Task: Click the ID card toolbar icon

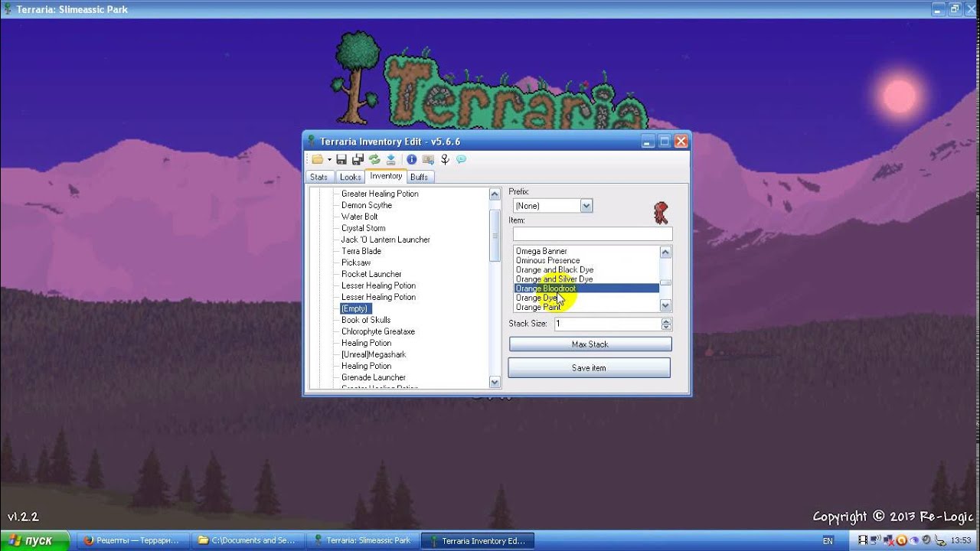Action: pyautogui.click(x=428, y=159)
